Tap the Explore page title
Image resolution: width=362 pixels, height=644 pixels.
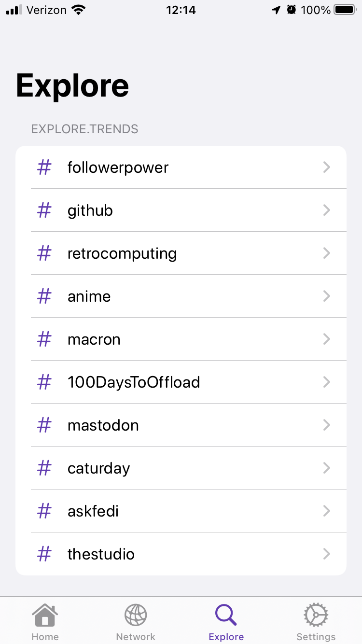(x=72, y=86)
